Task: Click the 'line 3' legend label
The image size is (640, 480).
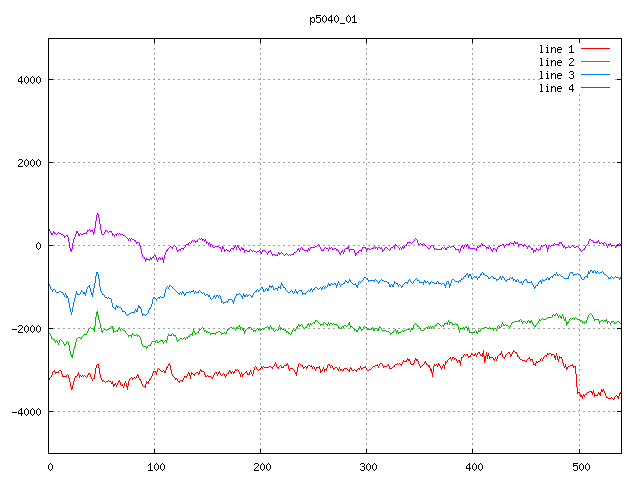Action: pos(556,76)
